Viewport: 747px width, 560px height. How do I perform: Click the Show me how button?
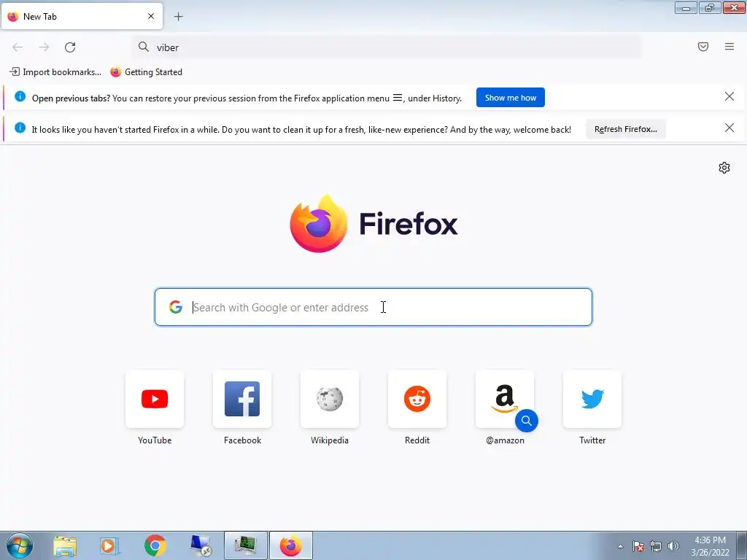tap(510, 98)
